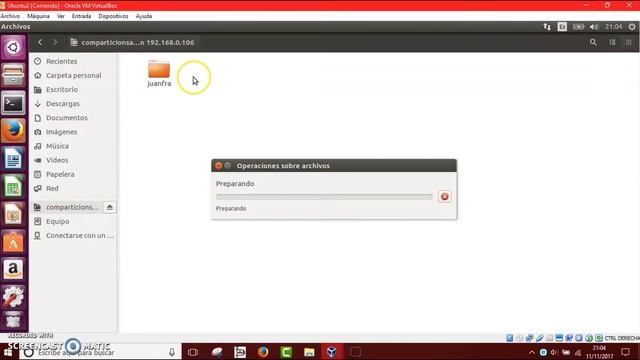
Task: Launch the Terminal from the dock
Action: (13, 103)
